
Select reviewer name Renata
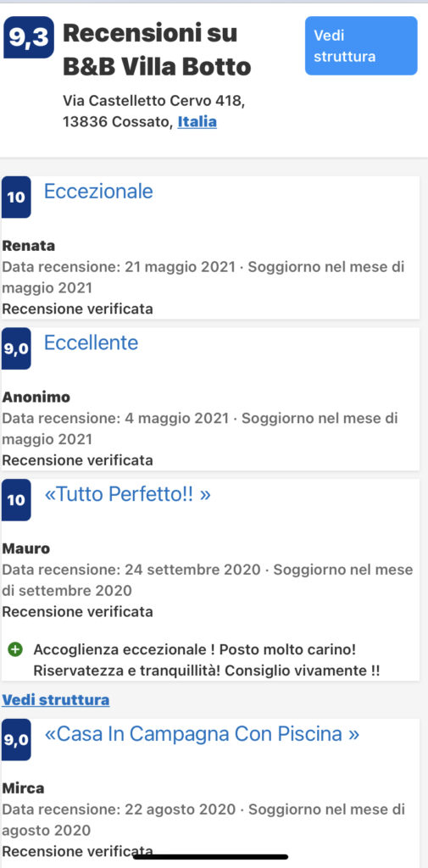pos(29,246)
